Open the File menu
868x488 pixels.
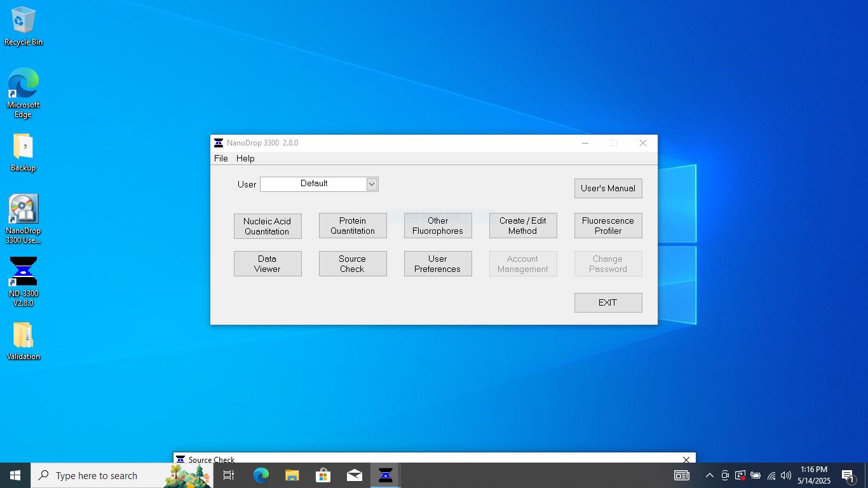click(220, 158)
